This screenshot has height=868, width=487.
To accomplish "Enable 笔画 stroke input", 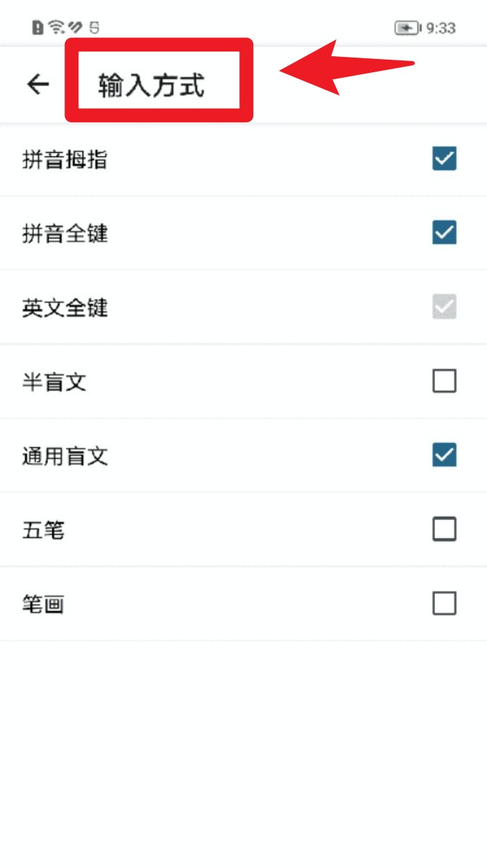I will click(x=444, y=603).
